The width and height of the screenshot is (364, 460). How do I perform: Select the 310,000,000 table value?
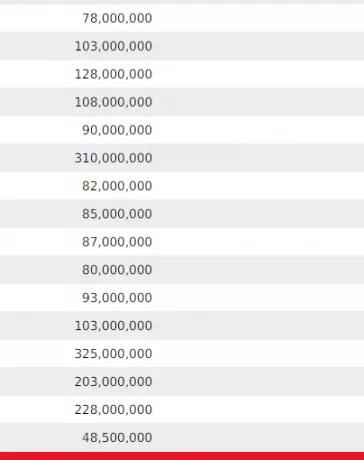click(x=113, y=158)
